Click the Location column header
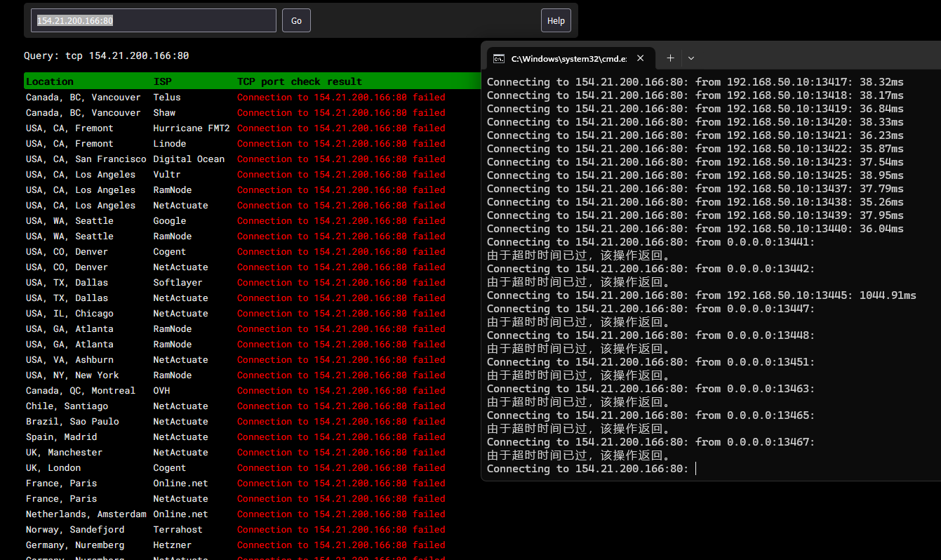The height and width of the screenshot is (560, 941). (50, 81)
